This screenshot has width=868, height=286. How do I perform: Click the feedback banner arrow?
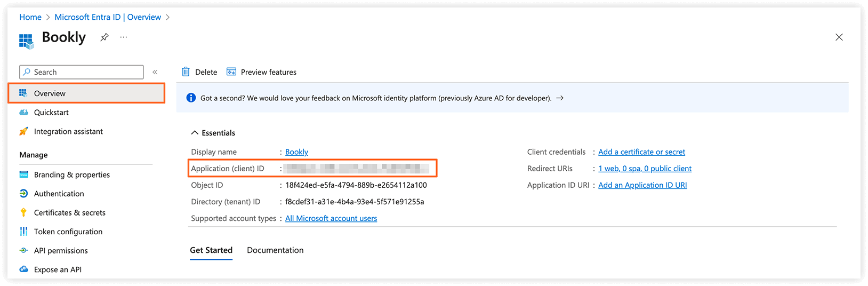[x=560, y=98]
